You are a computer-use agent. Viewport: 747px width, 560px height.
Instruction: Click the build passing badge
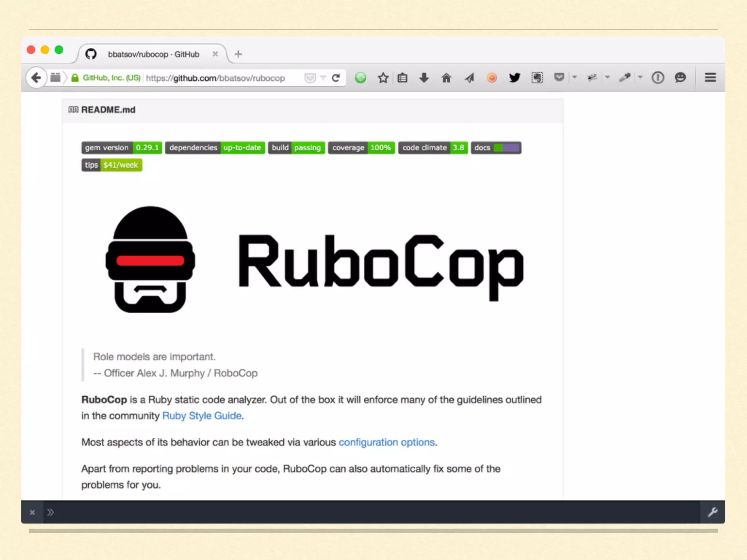pyautogui.click(x=296, y=148)
